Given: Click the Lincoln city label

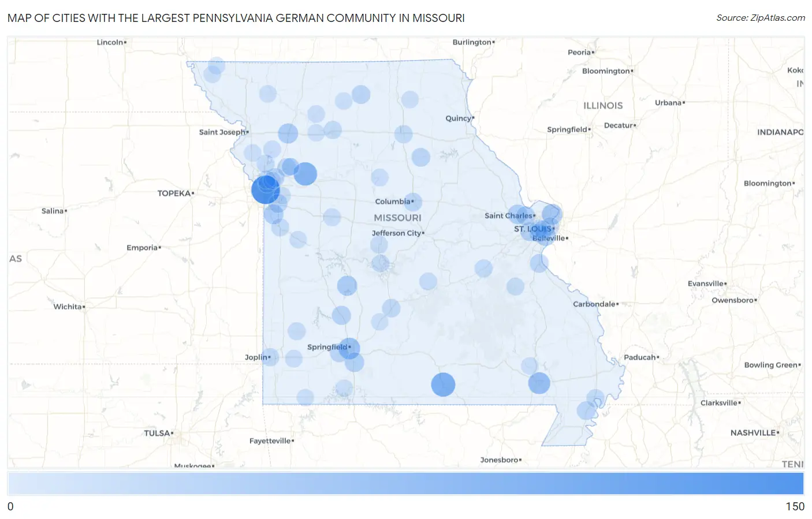Looking at the screenshot, I should point(110,42).
